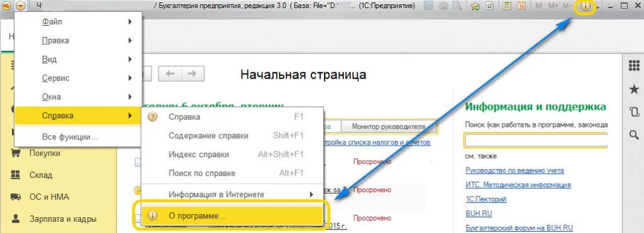Choose Все функции... menu entry
This screenshot has height=233, width=644.
78,137
